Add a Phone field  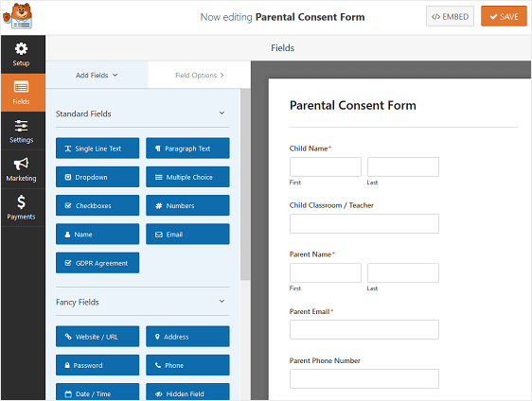click(187, 365)
